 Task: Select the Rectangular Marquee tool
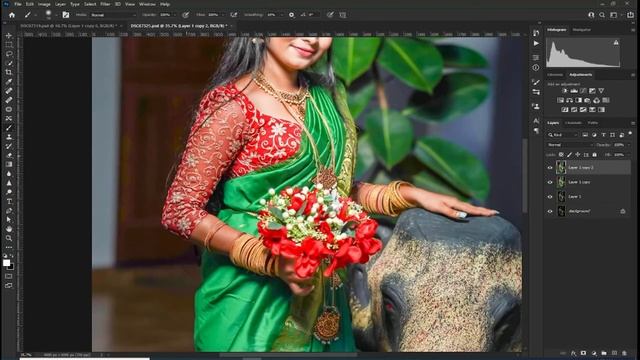(x=9, y=44)
